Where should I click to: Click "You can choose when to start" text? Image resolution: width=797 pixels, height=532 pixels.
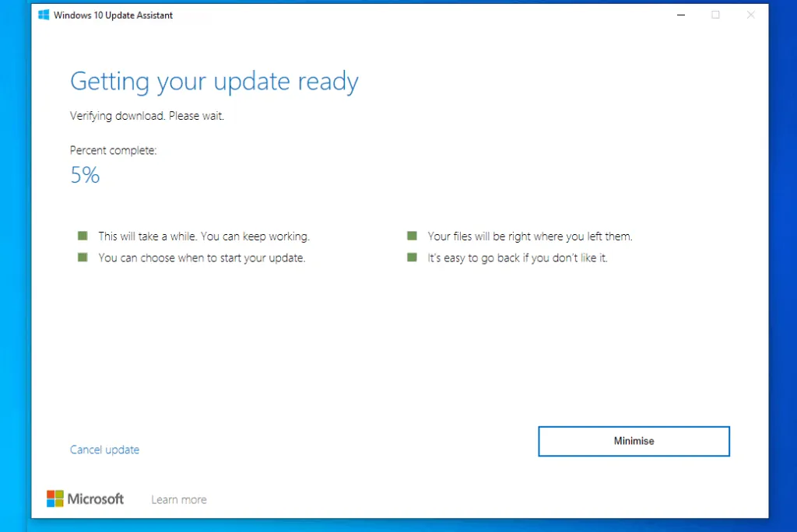(x=202, y=257)
